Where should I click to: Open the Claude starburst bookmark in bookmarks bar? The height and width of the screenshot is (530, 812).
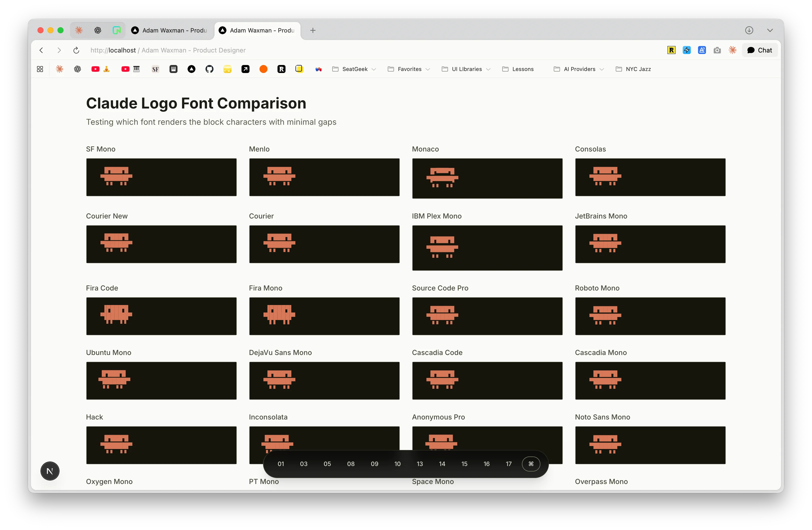point(60,69)
